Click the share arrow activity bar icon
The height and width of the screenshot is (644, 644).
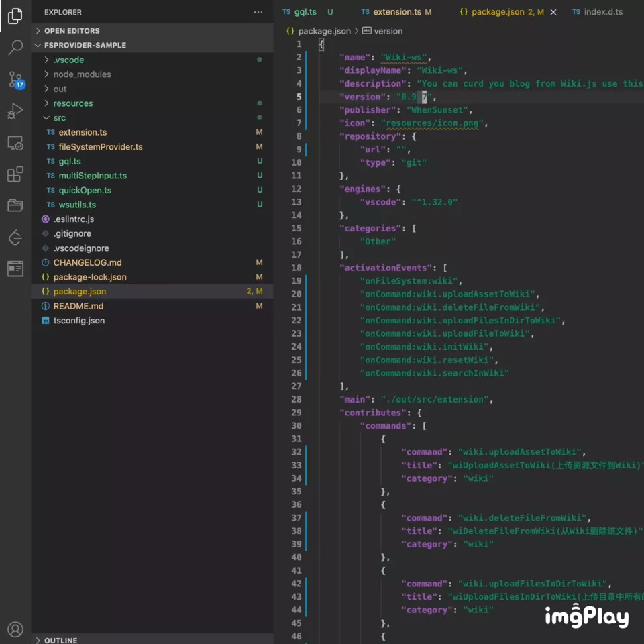[15, 237]
